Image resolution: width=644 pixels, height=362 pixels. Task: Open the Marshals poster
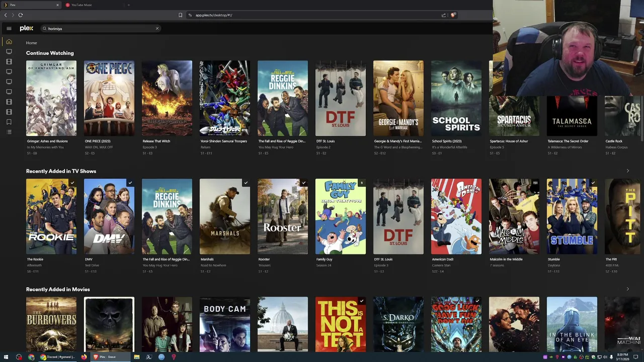click(x=225, y=216)
